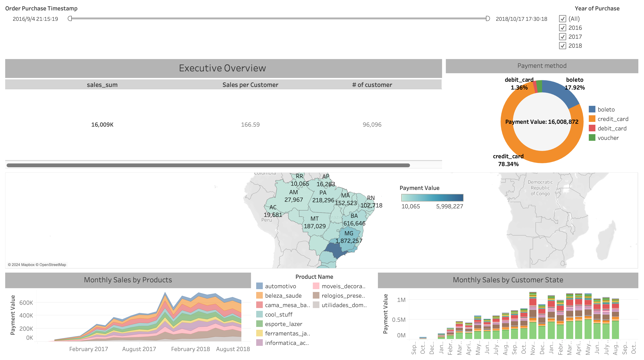644x360 pixels.
Task: Select the debit_card legend swatch
Action: [x=592, y=129]
